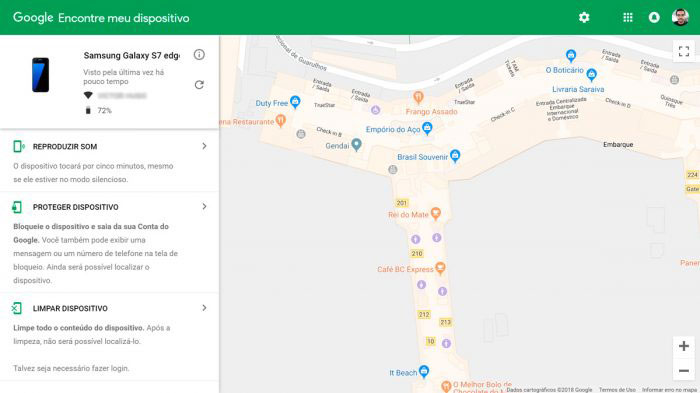Click gate label 213 on map
Image resolution: width=700 pixels, height=393 pixels.
[x=446, y=322]
